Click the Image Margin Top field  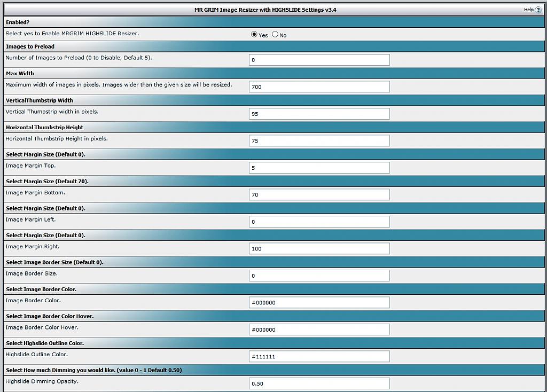pyautogui.click(x=319, y=167)
